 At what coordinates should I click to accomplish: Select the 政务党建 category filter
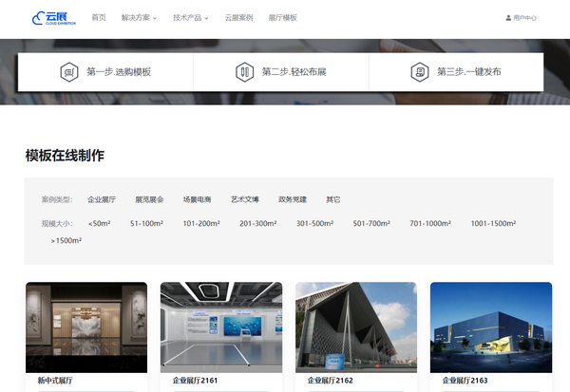(293, 200)
